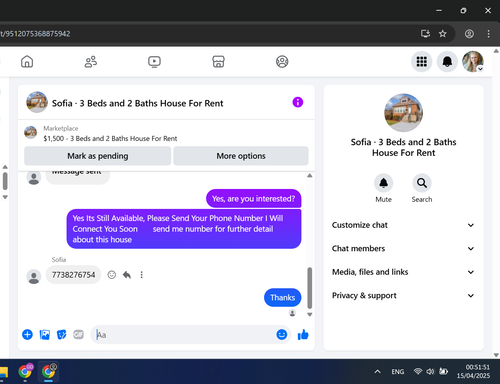Click the 'Yes, are you interested?' message
The image size is (500, 384).
253,199
